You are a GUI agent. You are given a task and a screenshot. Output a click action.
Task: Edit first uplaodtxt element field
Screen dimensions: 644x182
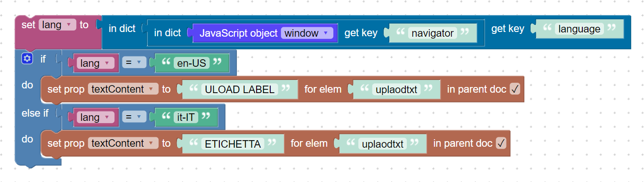click(396, 89)
